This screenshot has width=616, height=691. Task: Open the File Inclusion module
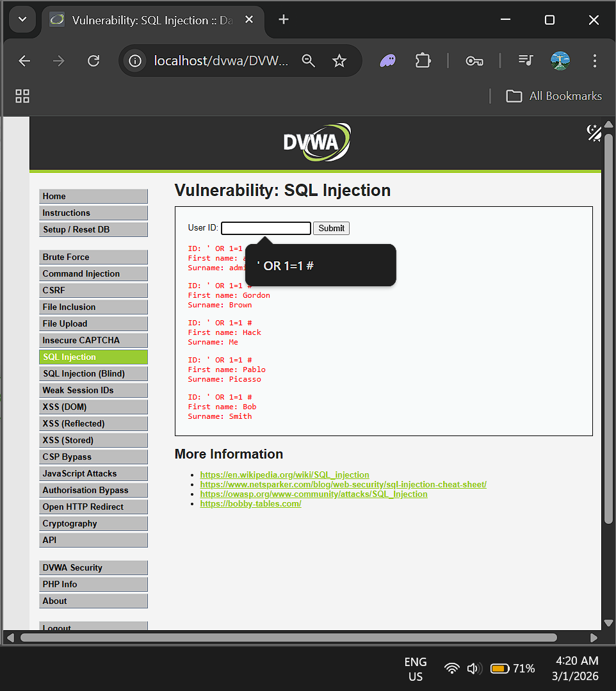(93, 307)
